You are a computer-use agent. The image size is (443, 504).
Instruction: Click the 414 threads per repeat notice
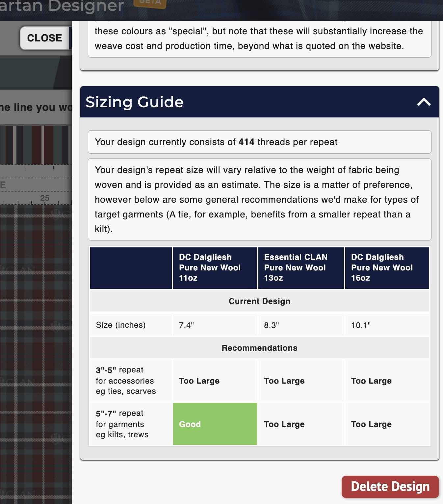point(259,142)
